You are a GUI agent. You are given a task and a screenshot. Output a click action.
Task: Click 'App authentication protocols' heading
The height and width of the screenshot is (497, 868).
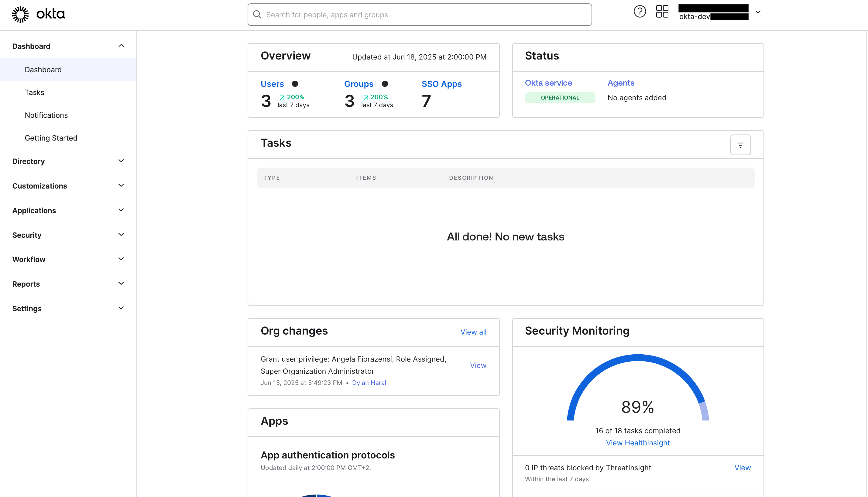[328, 455]
